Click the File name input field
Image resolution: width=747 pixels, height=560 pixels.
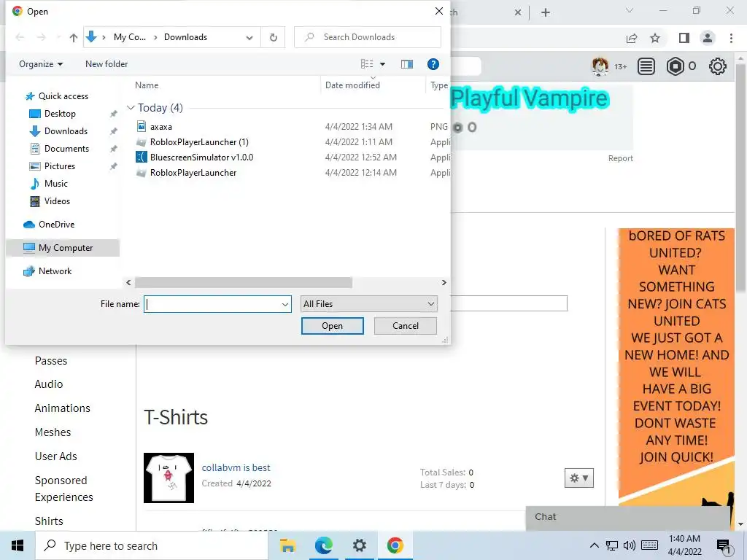[212, 304]
